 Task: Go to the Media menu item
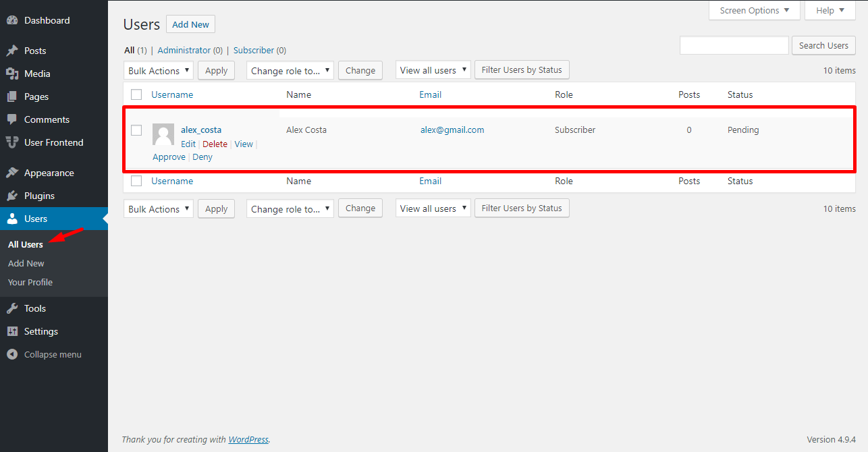[54, 74]
